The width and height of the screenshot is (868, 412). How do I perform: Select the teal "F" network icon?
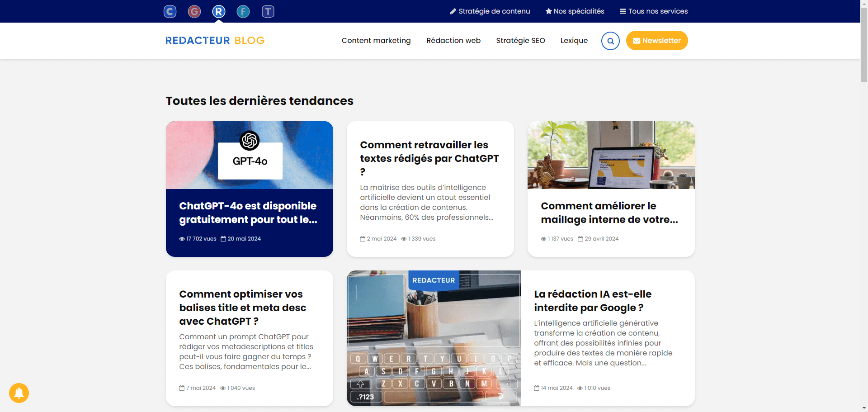(x=243, y=11)
